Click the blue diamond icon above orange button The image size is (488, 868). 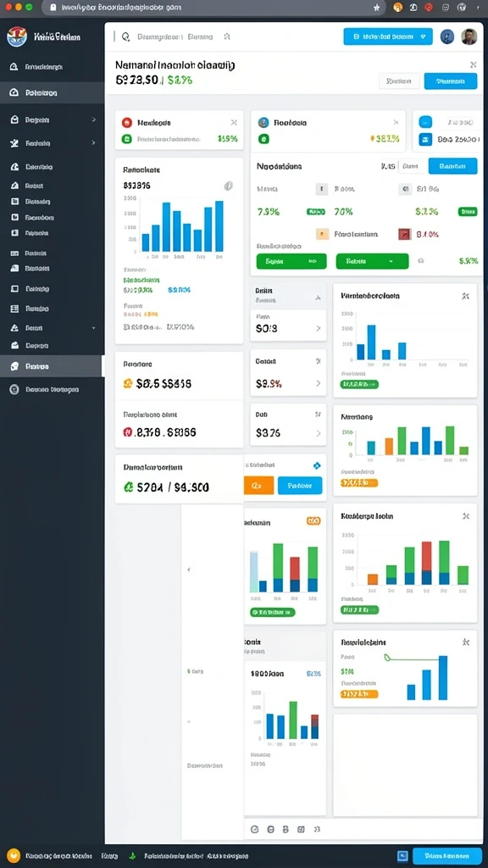(317, 466)
